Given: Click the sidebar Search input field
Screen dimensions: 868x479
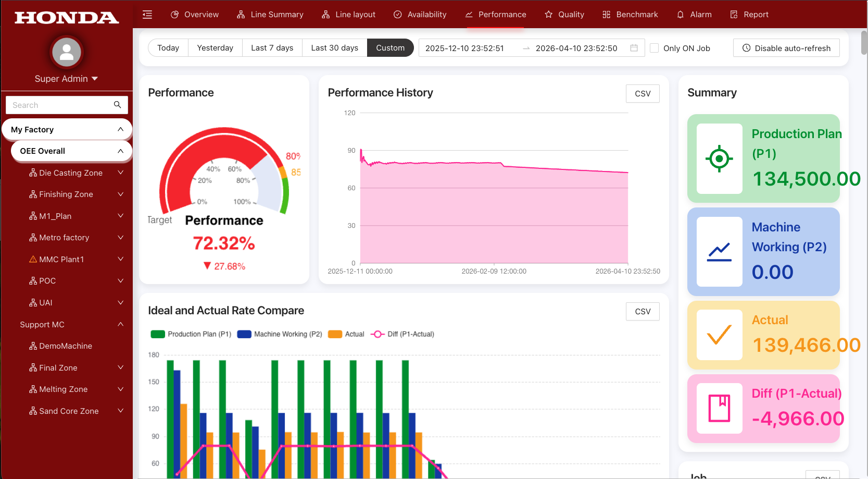Looking at the screenshot, I should click(x=60, y=105).
